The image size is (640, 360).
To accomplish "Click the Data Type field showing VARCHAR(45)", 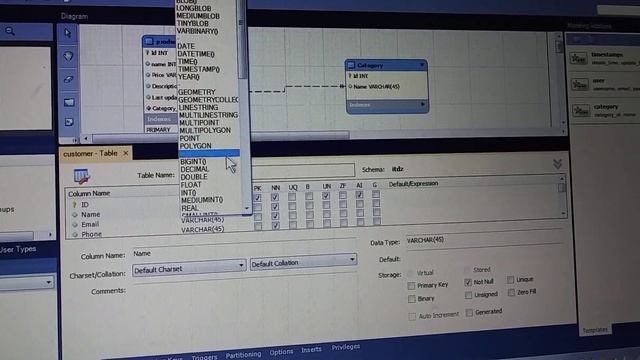I will [x=484, y=239].
